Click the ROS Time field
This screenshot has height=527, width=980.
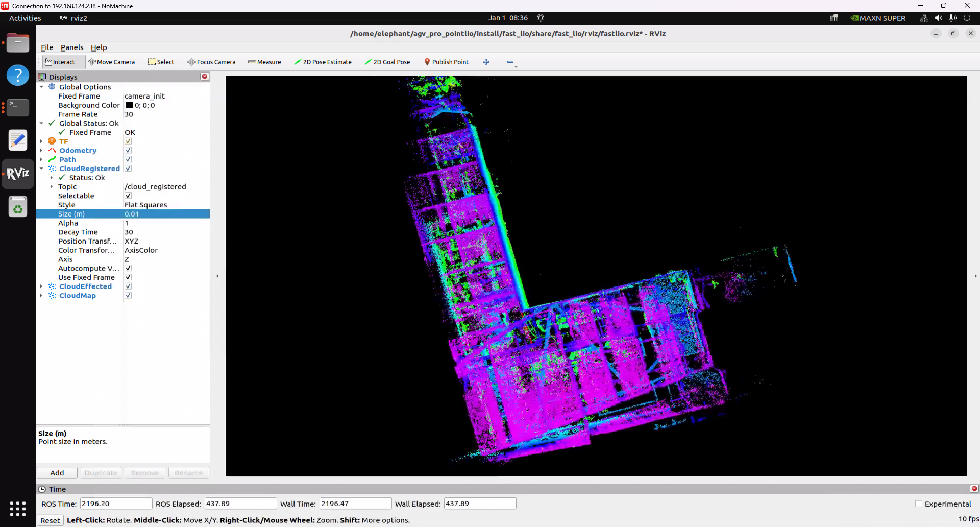pyautogui.click(x=116, y=504)
